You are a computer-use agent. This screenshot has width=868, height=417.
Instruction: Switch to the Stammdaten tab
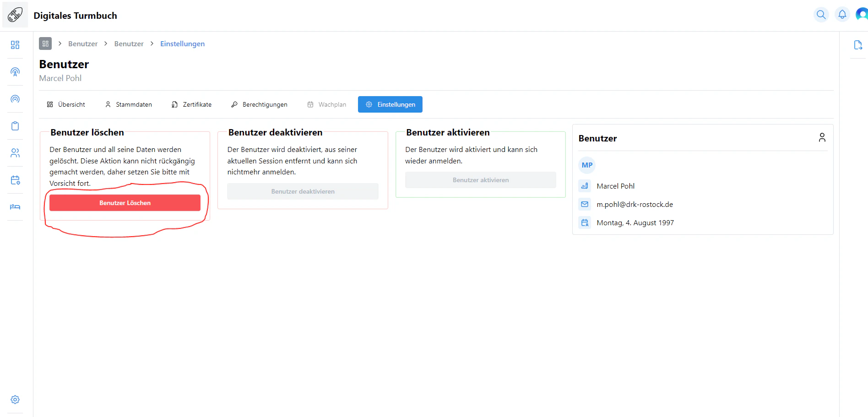coord(129,104)
